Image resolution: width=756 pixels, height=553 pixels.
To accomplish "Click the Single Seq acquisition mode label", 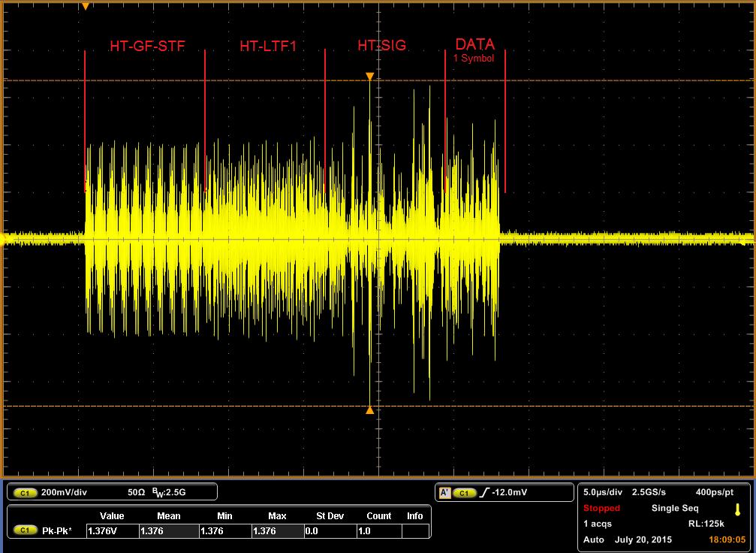I will click(x=674, y=508).
